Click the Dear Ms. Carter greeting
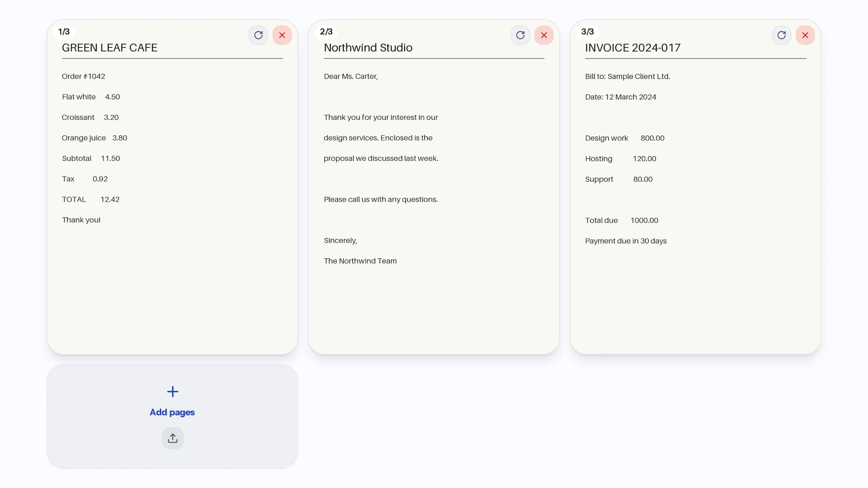Viewport: 868px width, 488px height. pyautogui.click(x=350, y=76)
